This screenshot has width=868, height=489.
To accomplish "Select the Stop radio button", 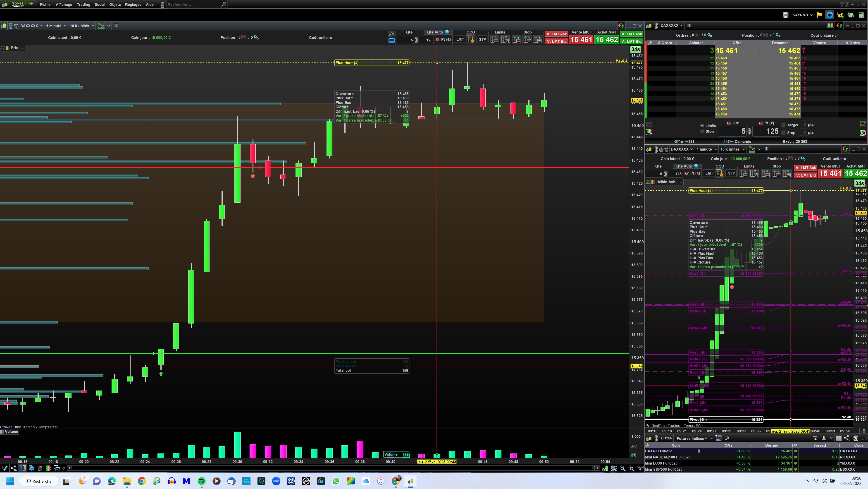I will 702,132.
